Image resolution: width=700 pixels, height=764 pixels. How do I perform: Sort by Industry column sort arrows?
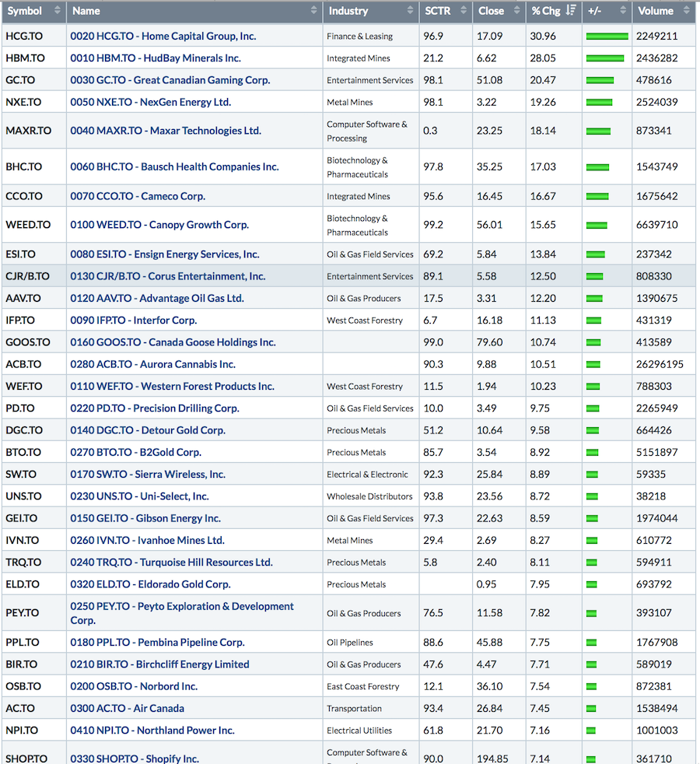coord(410,11)
